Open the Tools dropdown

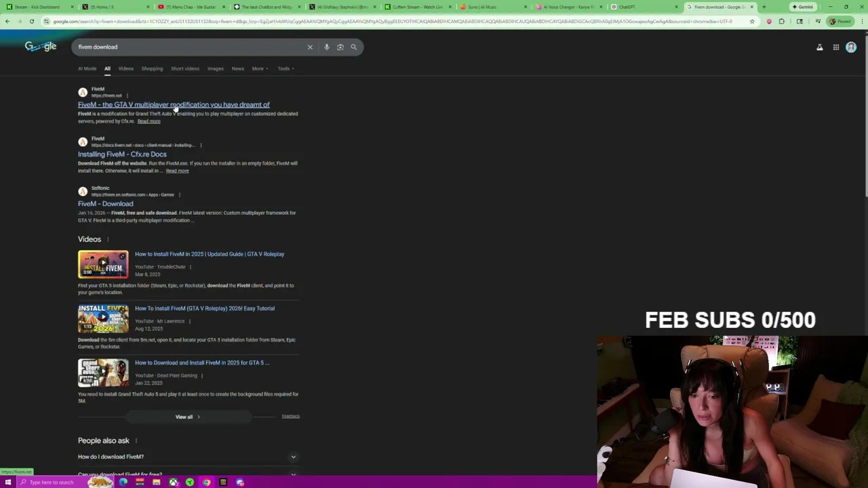285,68
